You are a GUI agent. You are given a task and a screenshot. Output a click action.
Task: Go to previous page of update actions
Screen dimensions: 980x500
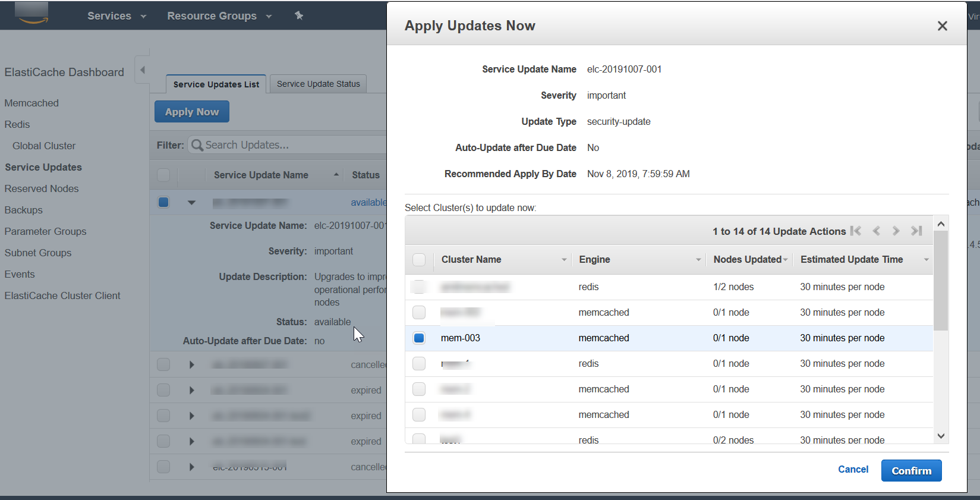(x=876, y=231)
